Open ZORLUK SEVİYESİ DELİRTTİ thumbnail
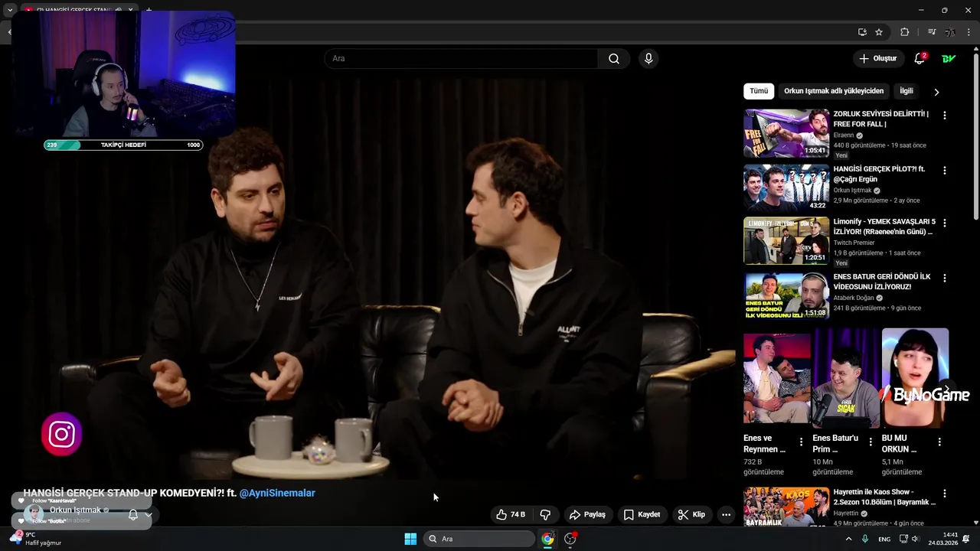This screenshot has height=551, width=980. coord(786,133)
